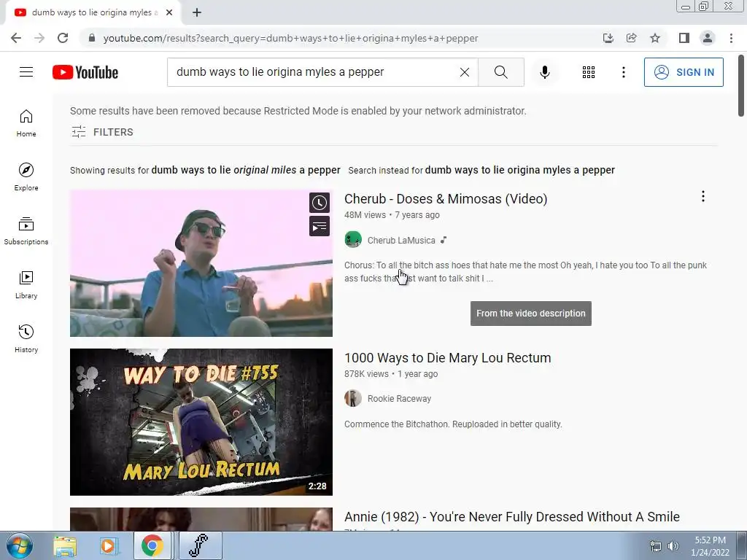Play the Cherub video thumbnail
The height and width of the screenshot is (560, 747).
[x=201, y=263]
